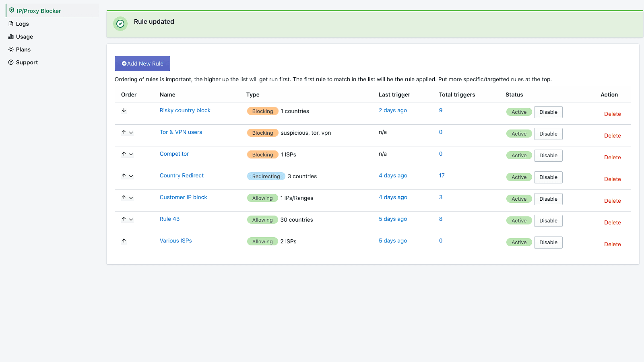Move Risky country block rule down
The height and width of the screenshot is (362, 644).
pos(124,111)
